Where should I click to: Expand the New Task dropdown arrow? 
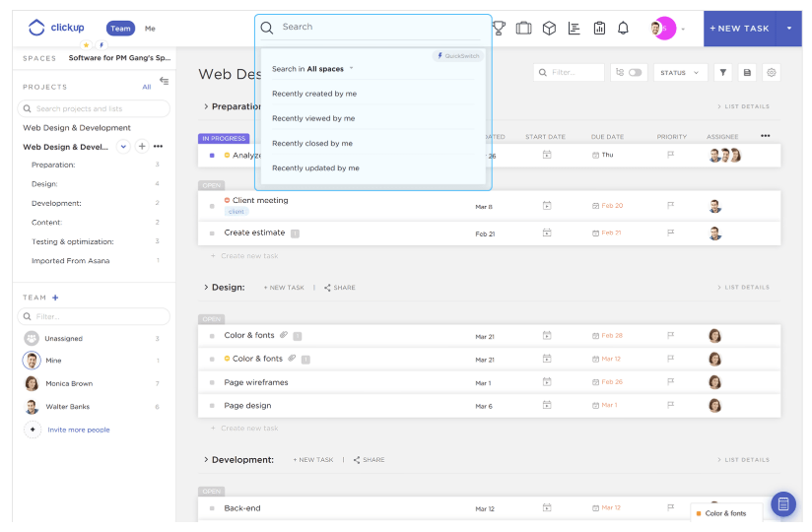tap(789, 29)
